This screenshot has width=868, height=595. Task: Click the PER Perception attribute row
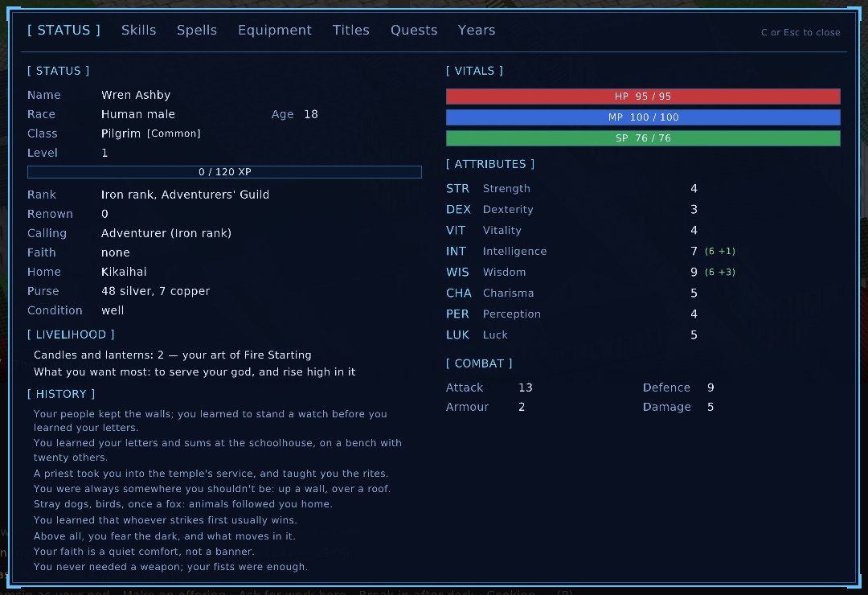[x=571, y=314]
